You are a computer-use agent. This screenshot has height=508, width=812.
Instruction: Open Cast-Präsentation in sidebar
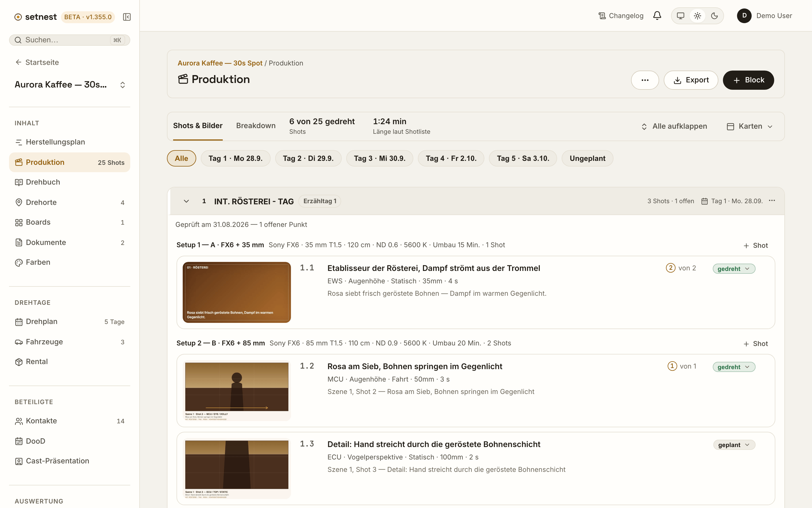pos(69,461)
